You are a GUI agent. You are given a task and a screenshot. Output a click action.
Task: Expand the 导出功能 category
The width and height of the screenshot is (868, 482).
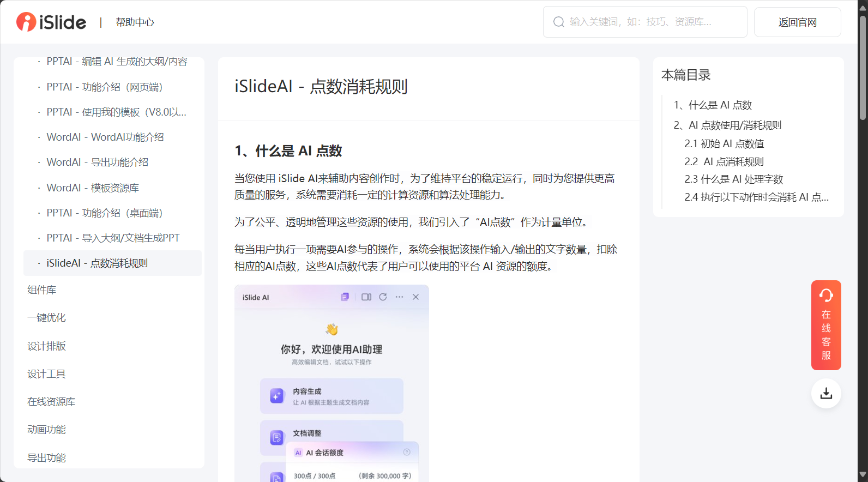tap(46, 458)
